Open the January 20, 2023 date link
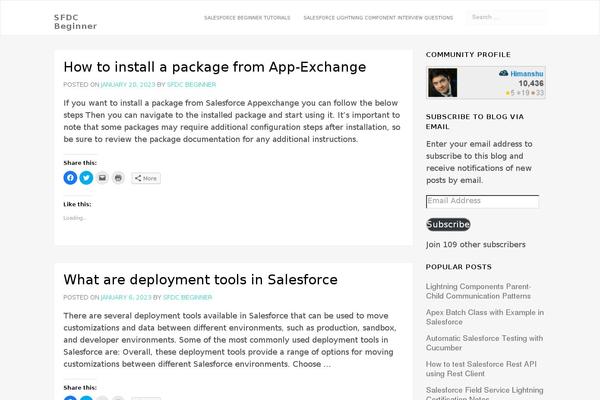This screenshot has height=400, width=600. point(128,85)
